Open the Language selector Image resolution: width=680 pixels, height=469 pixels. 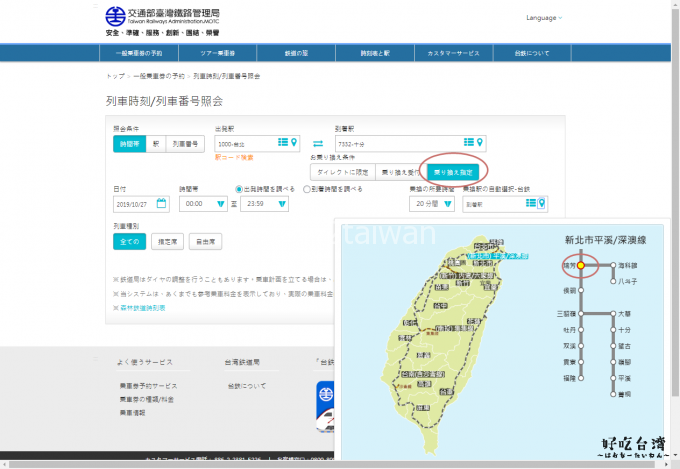[543, 18]
